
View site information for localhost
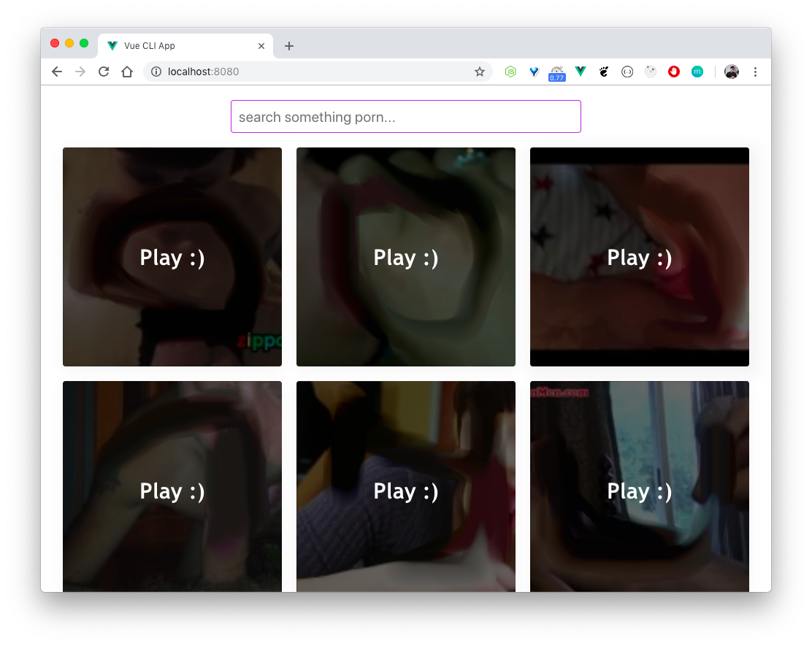156,72
